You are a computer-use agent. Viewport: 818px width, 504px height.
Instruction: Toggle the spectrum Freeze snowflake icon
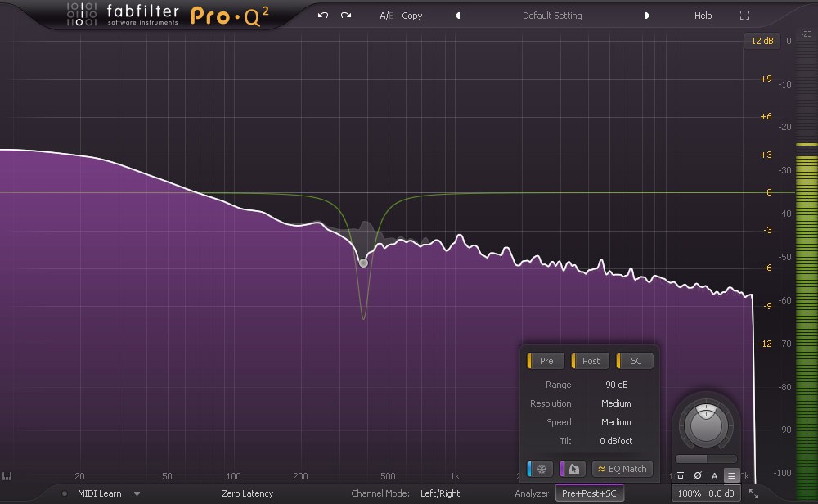[x=540, y=469]
